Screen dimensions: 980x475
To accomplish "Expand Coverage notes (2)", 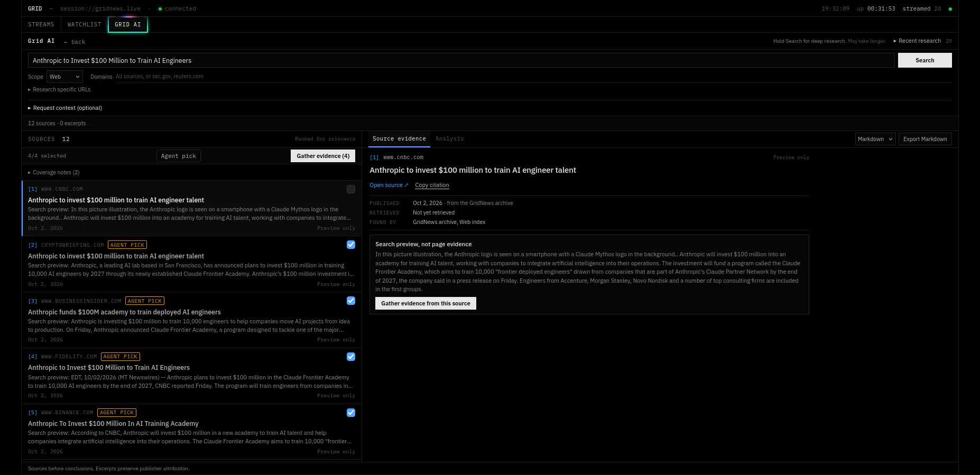I will (54, 172).
